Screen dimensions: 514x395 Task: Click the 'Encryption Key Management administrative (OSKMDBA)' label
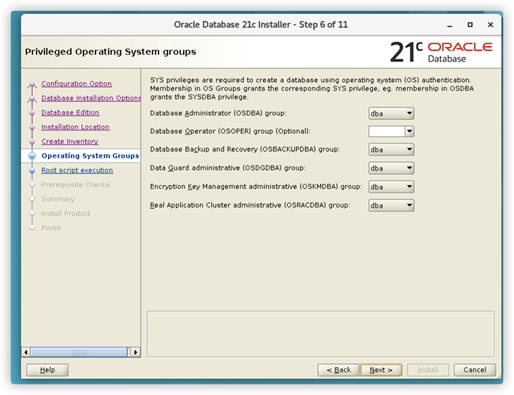click(x=256, y=187)
